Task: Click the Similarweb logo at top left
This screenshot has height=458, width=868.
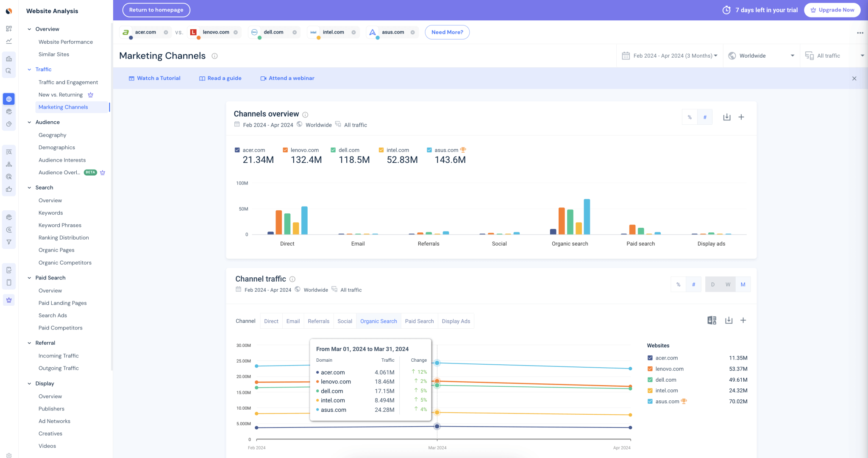Action: [9, 11]
